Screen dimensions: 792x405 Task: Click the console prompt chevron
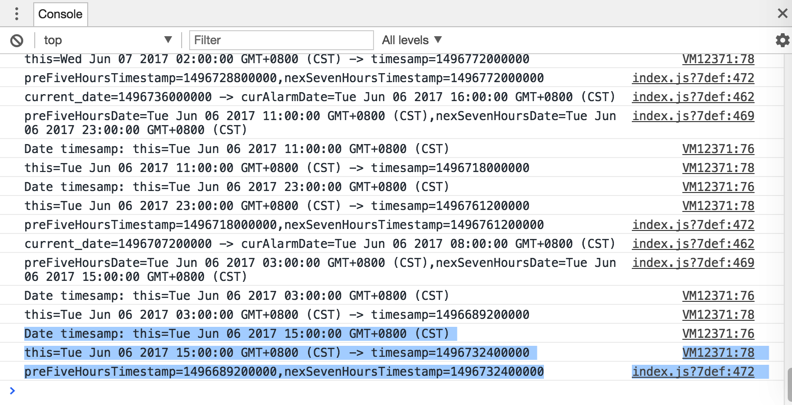(x=13, y=390)
